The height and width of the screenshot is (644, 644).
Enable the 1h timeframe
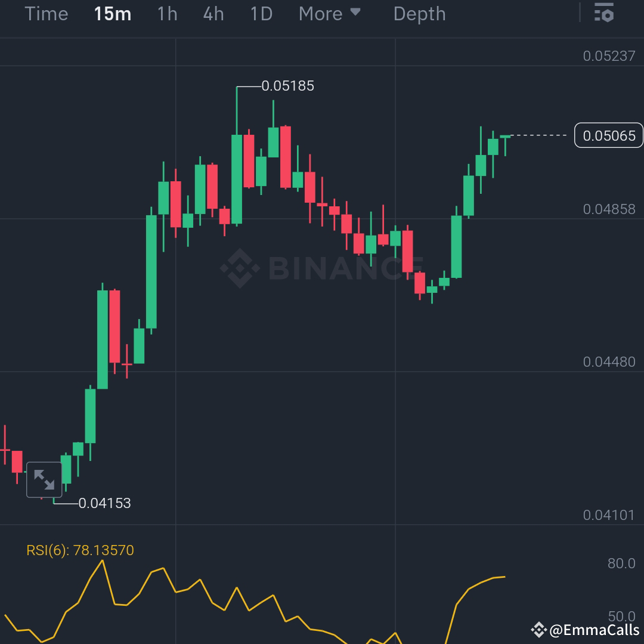166,14
